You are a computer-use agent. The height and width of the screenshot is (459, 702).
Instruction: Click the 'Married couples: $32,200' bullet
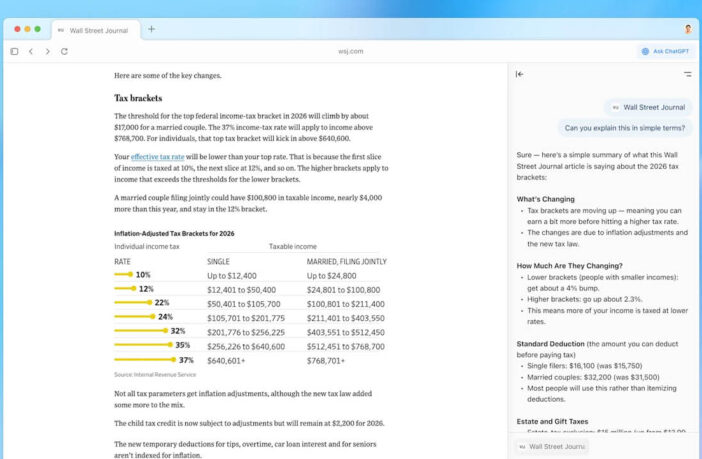coord(593,377)
